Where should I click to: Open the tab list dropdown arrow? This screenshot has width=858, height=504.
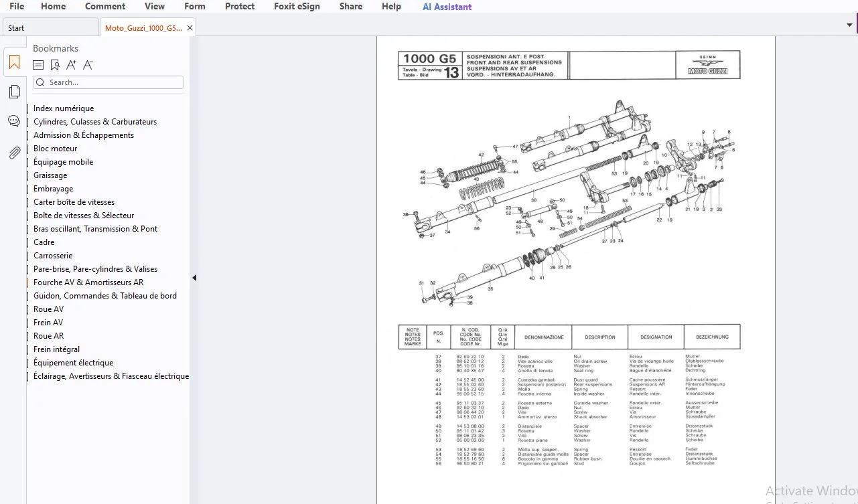pos(849,25)
